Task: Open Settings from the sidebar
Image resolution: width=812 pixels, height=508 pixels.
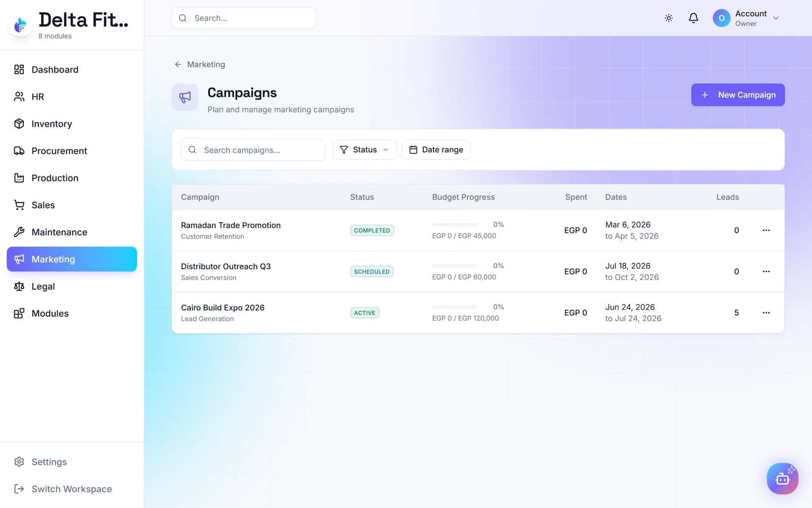Action: [x=72, y=462]
